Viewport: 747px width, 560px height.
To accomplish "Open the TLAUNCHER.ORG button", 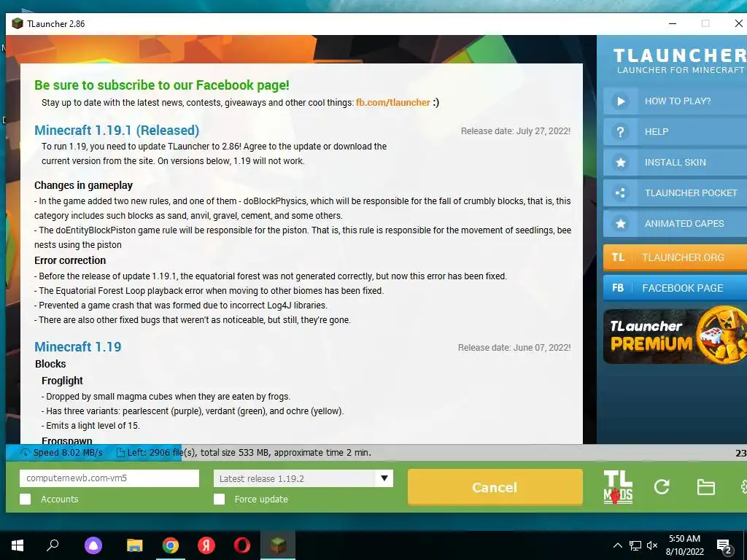I will point(675,257).
